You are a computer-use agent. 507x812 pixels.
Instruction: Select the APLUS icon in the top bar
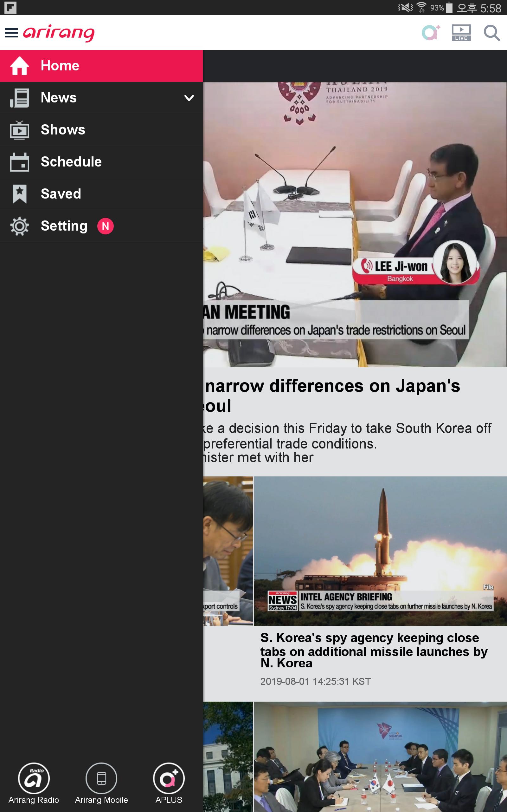[431, 33]
